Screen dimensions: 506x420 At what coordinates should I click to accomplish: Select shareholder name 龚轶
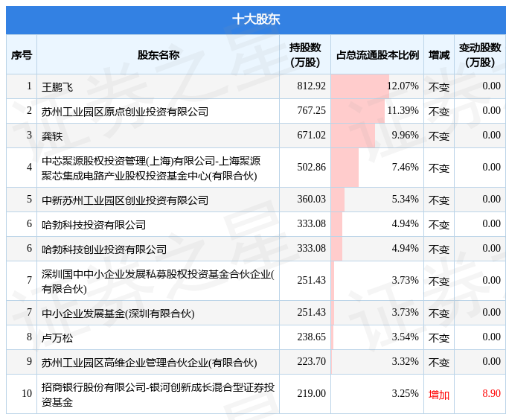[x=52, y=136]
